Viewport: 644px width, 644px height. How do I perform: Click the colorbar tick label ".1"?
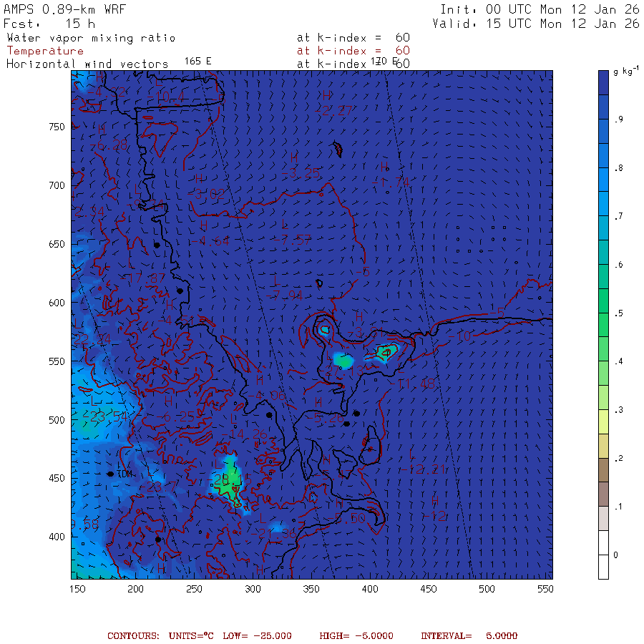619,507
